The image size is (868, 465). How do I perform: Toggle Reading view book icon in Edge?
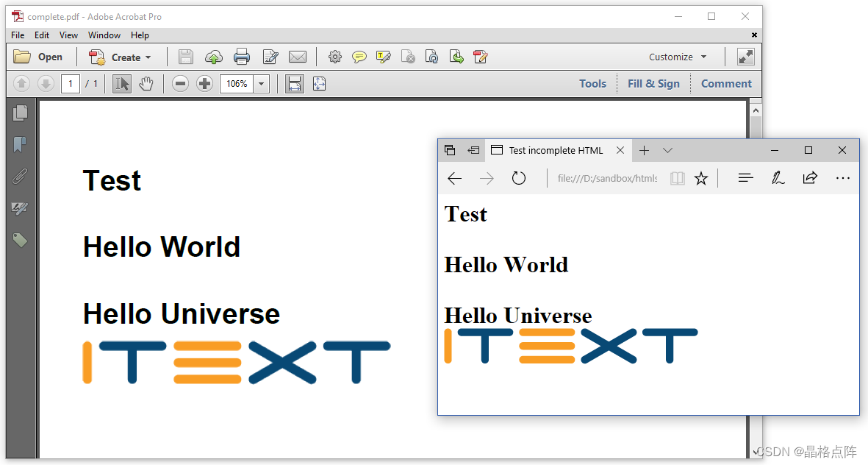click(678, 179)
